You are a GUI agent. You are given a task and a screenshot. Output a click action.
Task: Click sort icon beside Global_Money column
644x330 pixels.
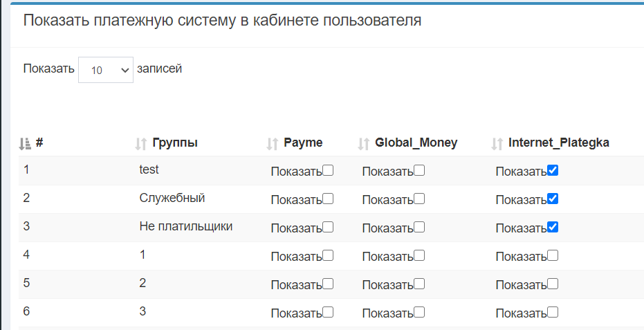364,143
